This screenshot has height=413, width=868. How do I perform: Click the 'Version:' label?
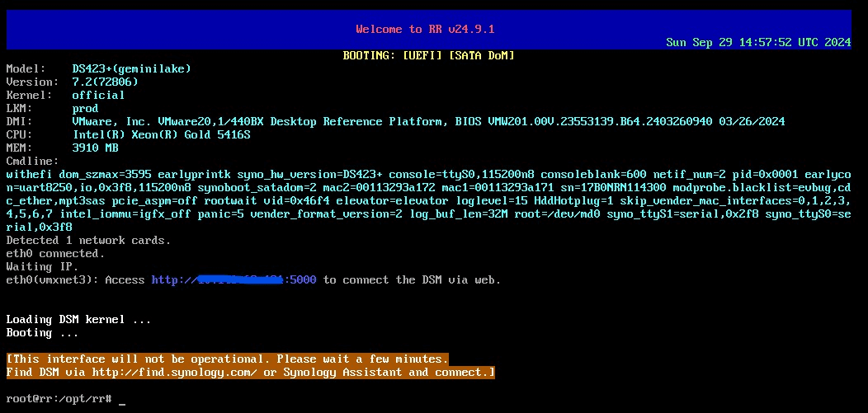pos(32,82)
